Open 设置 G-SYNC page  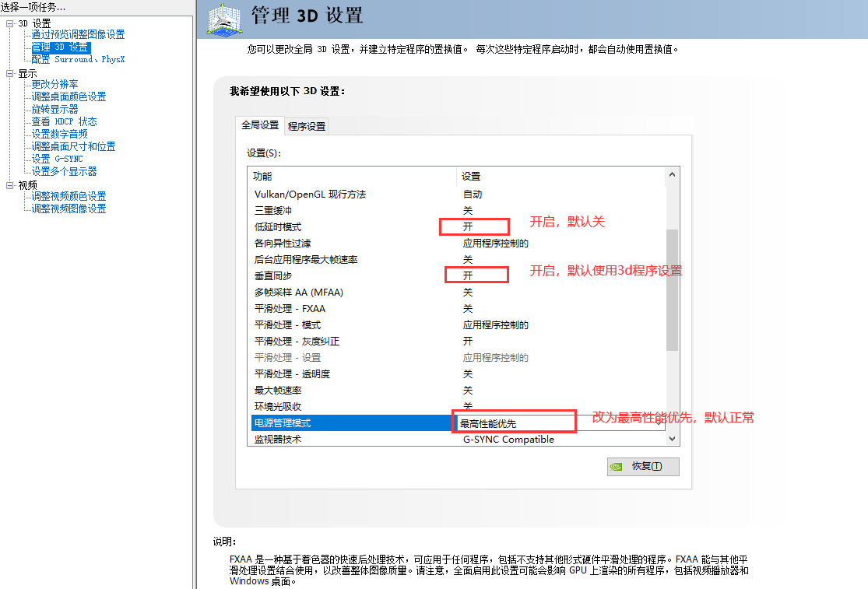[57, 160]
